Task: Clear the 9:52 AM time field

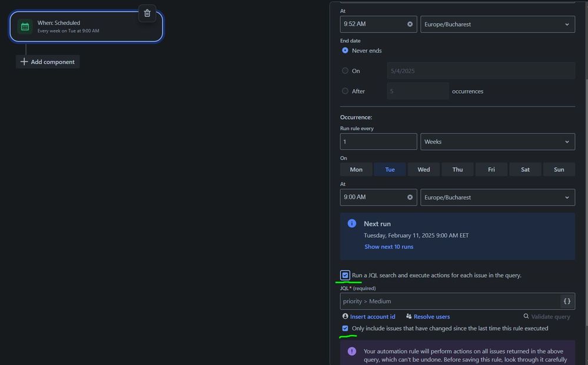Action: click(x=410, y=24)
